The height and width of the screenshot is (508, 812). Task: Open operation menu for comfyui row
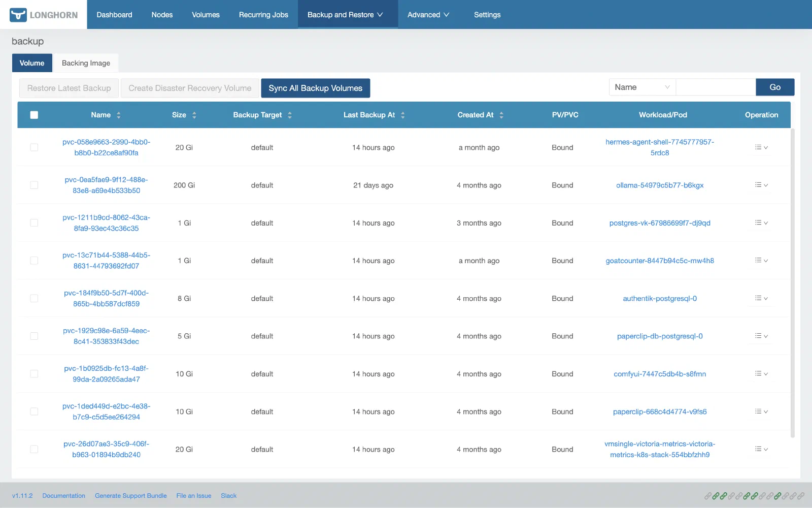click(761, 374)
